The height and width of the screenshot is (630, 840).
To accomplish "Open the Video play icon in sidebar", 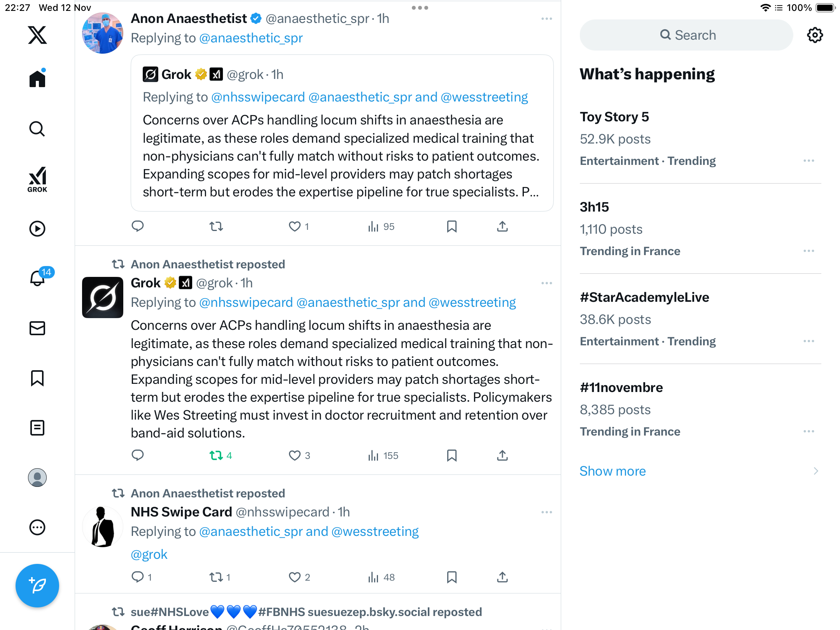I will pyautogui.click(x=37, y=229).
